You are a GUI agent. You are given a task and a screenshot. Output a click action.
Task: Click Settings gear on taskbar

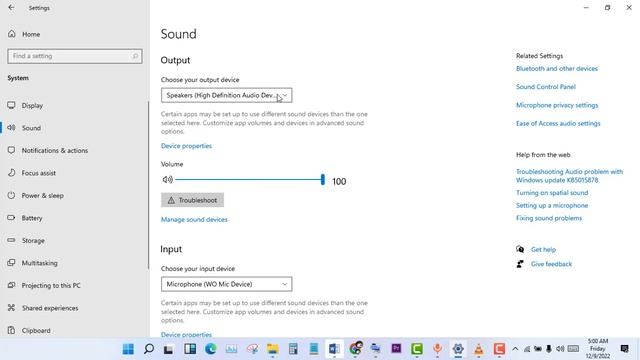pyautogui.click(x=458, y=349)
